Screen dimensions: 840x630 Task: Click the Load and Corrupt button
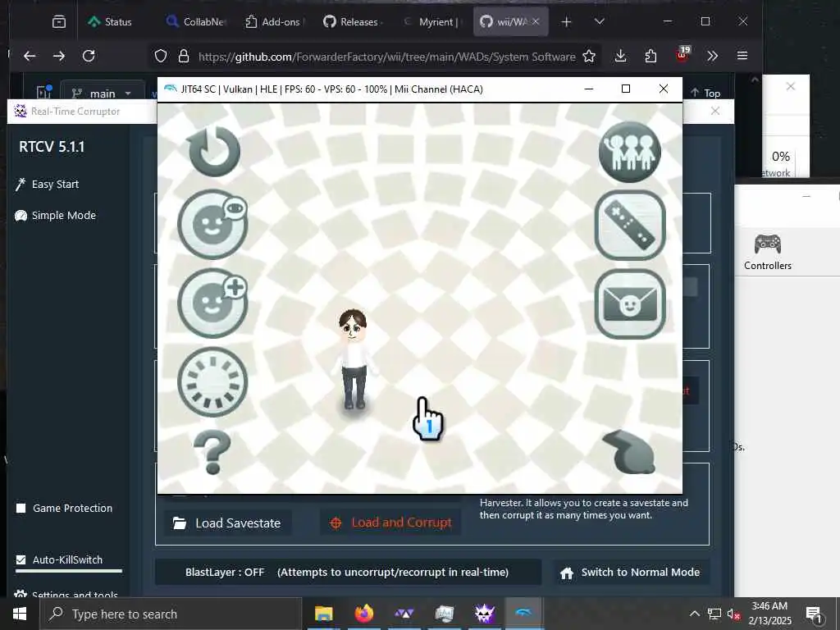(x=391, y=523)
